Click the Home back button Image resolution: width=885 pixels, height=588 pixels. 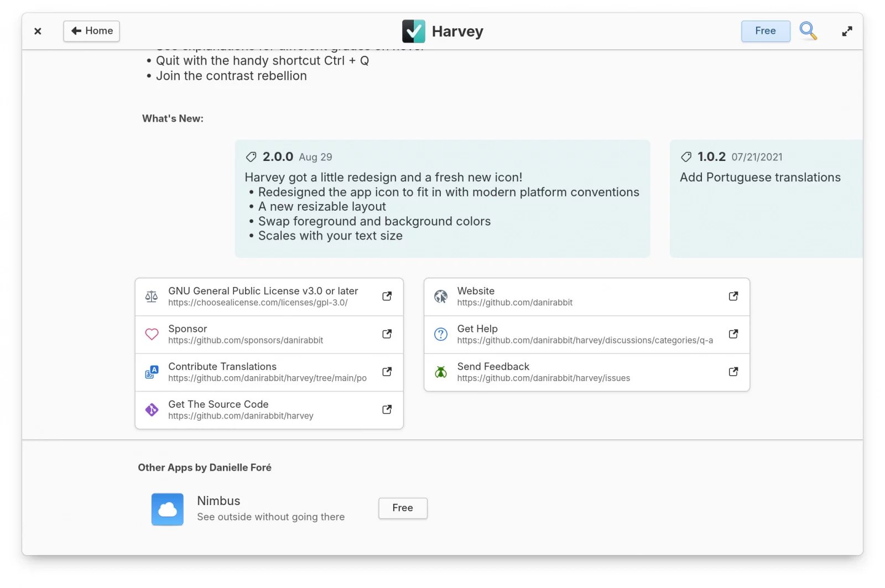pos(91,31)
